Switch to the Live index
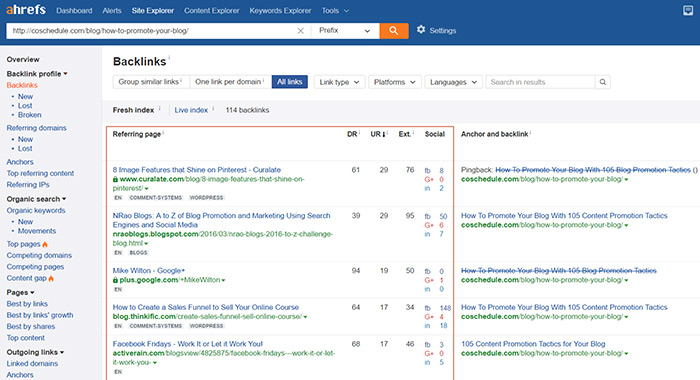The height and width of the screenshot is (380, 700). (x=191, y=110)
